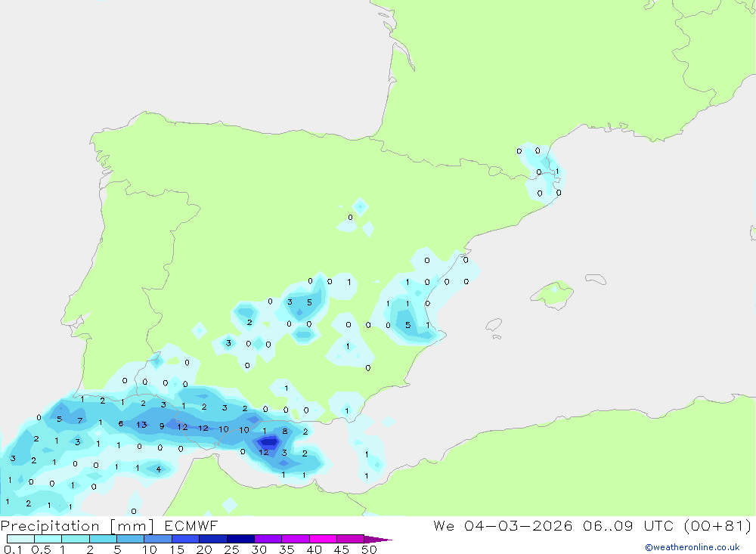The width and height of the screenshot is (756, 554).
Task: Click the '(00+81)' forecast offset text
Action: [717, 526]
